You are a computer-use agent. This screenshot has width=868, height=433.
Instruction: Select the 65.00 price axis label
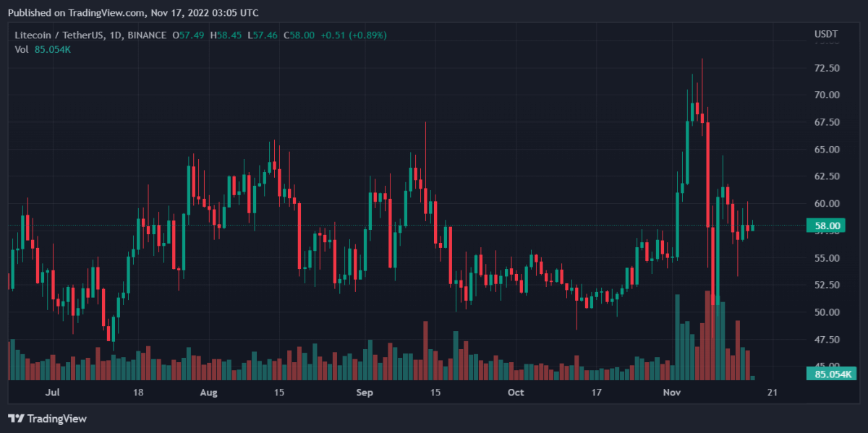tap(827, 150)
